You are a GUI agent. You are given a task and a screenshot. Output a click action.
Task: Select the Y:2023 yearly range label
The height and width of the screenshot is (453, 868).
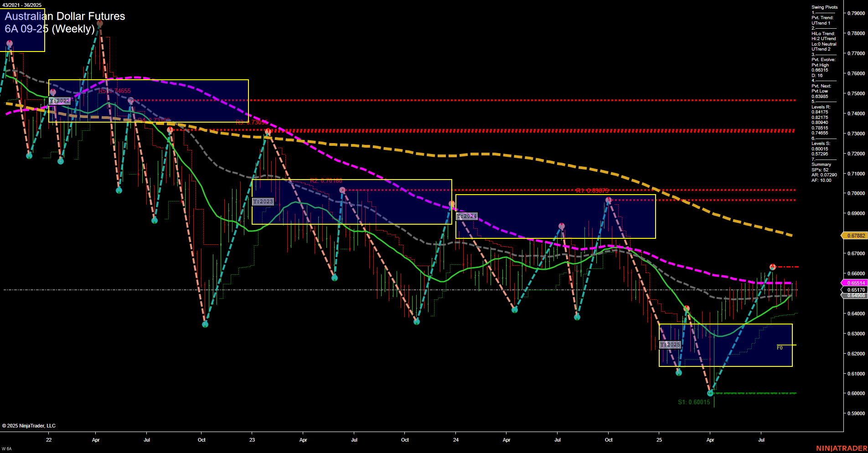click(x=263, y=201)
